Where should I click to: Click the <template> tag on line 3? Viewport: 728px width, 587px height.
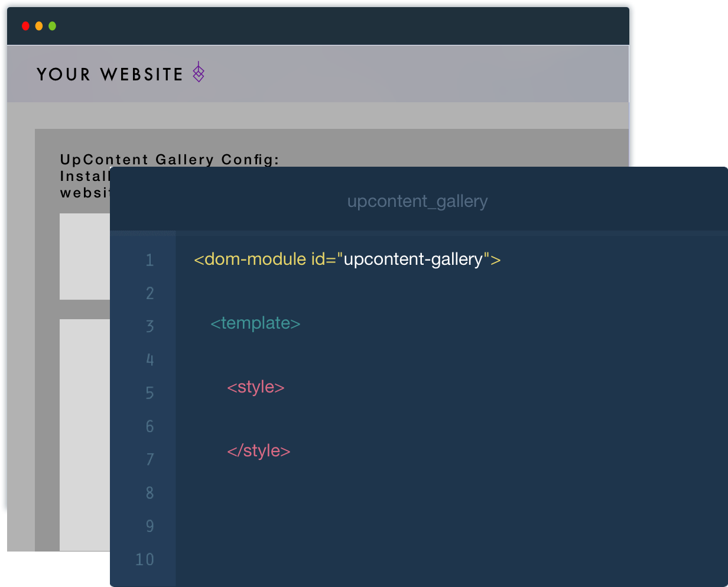click(255, 323)
